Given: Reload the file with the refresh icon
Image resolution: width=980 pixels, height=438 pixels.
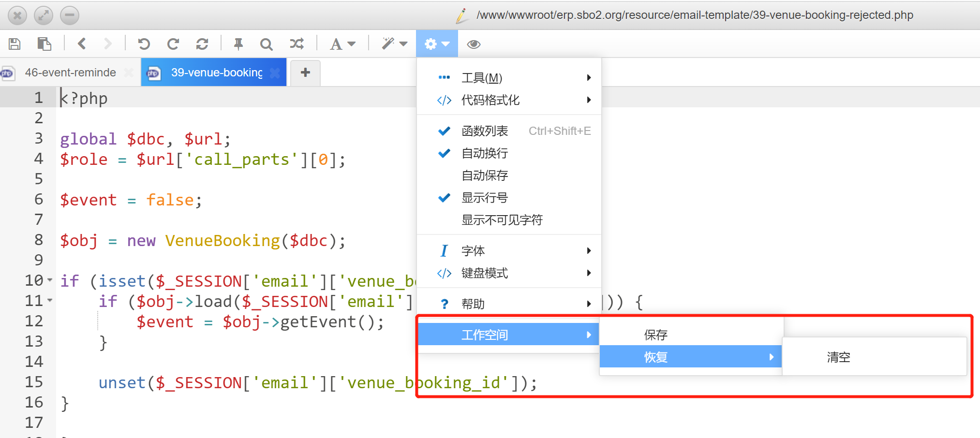Looking at the screenshot, I should pos(202,44).
